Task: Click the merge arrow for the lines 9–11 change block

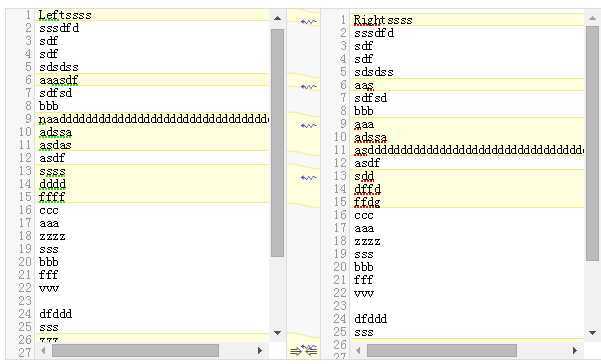Action: click(309, 126)
